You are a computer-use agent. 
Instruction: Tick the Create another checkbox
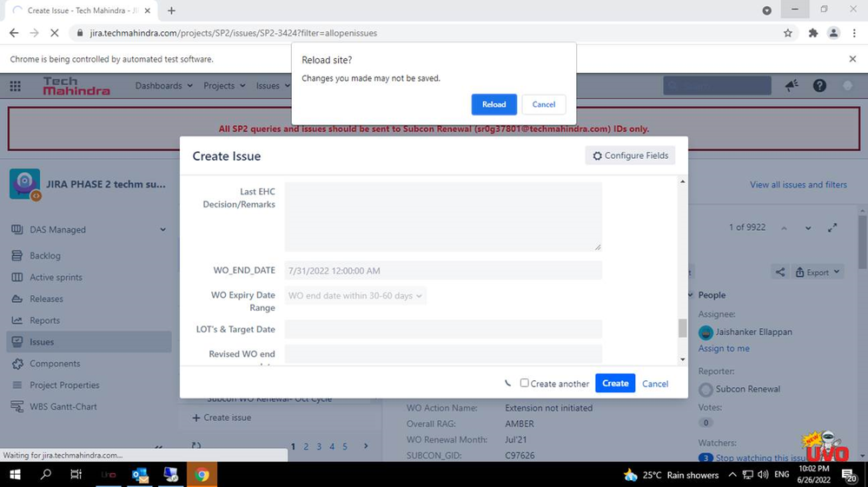pyautogui.click(x=524, y=383)
